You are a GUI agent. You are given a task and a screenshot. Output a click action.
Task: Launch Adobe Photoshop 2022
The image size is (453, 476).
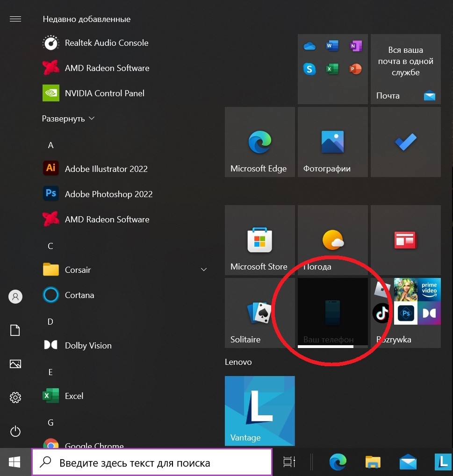pos(98,194)
